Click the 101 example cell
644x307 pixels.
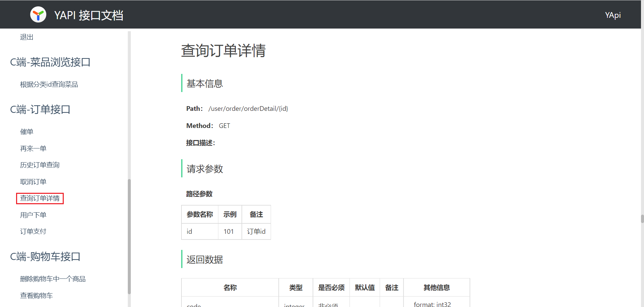pos(229,231)
